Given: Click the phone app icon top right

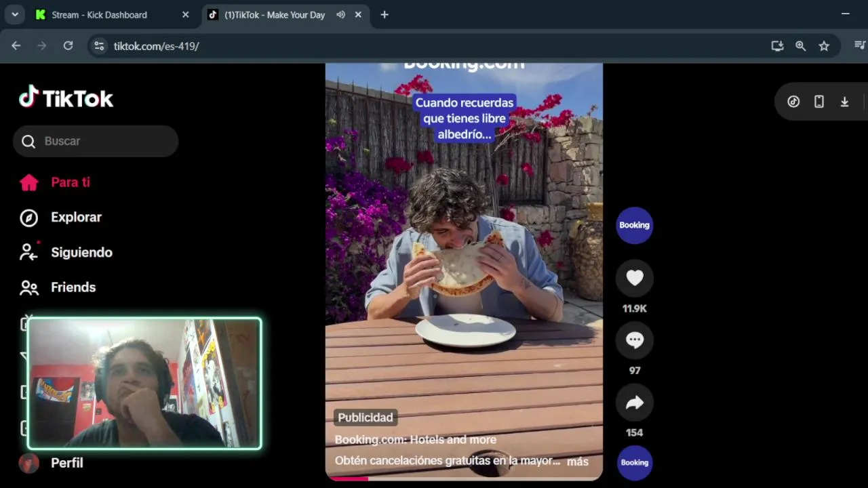Looking at the screenshot, I should 819,102.
